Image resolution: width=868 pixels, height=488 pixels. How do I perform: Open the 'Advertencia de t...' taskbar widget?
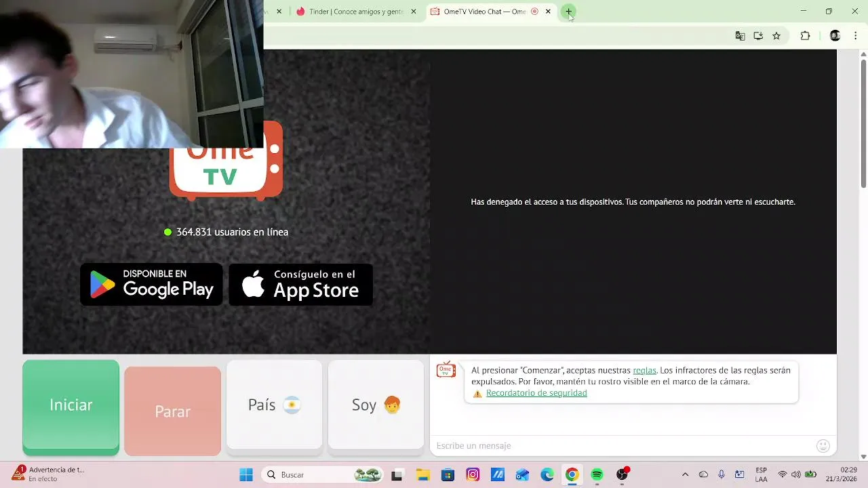pyautogui.click(x=47, y=474)
